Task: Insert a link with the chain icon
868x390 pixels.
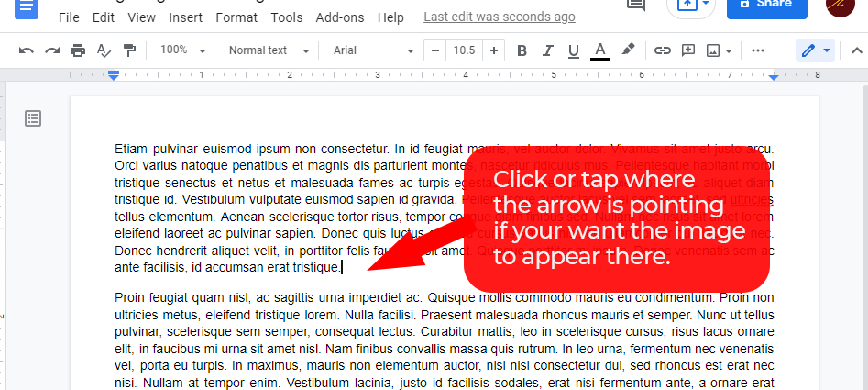Action: pyautogui.click(x=662, y=50)
